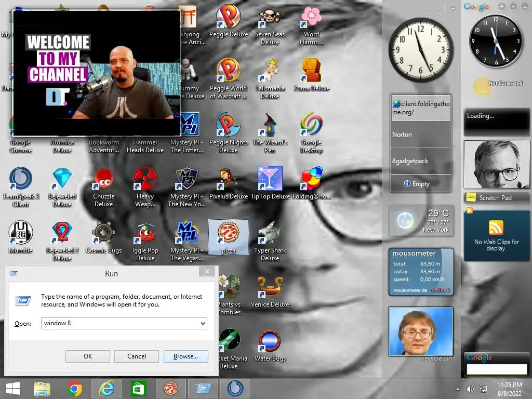Click the Empty recycle bin gadget entry
532x399 pixels.
(421, 183)
